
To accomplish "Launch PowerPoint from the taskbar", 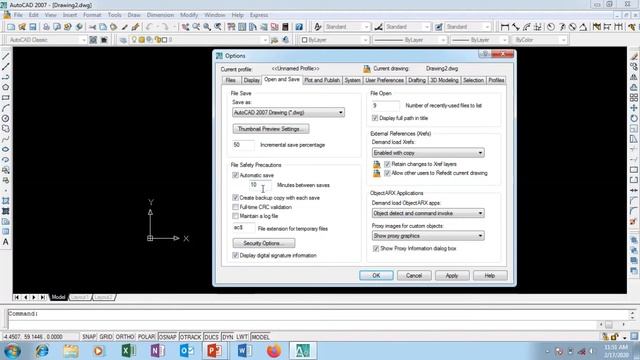I will coord(215,351).
